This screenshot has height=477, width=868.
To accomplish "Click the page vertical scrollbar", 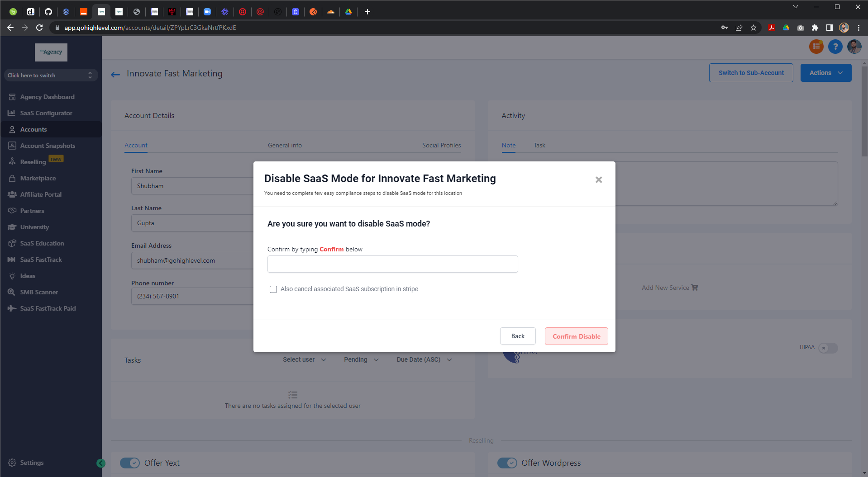I will coord(864,112).
